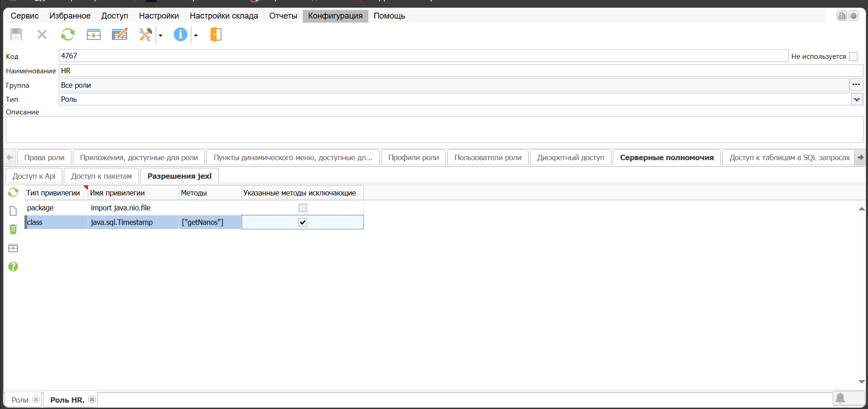The image size is (868, 409).
Task: Click into the 'Наименование' text field
Action: tap(453, 71)
